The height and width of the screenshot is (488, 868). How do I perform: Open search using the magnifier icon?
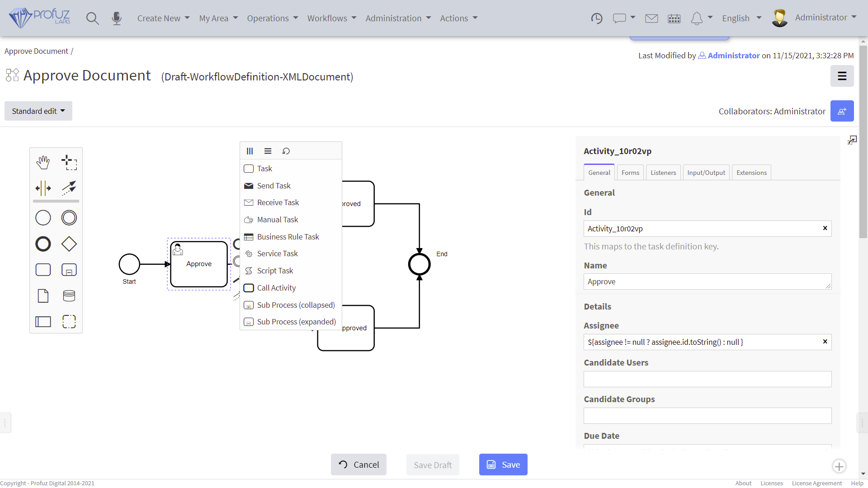tap(93, 19)
